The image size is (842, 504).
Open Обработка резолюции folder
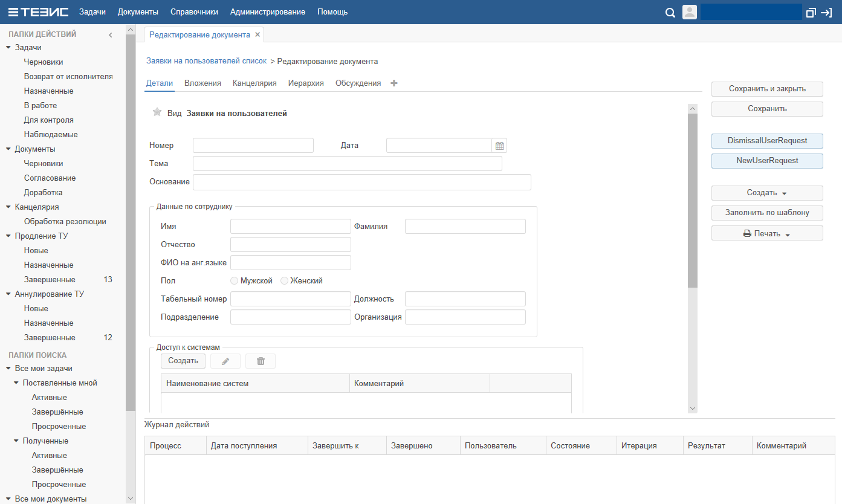tap(65, 221)
